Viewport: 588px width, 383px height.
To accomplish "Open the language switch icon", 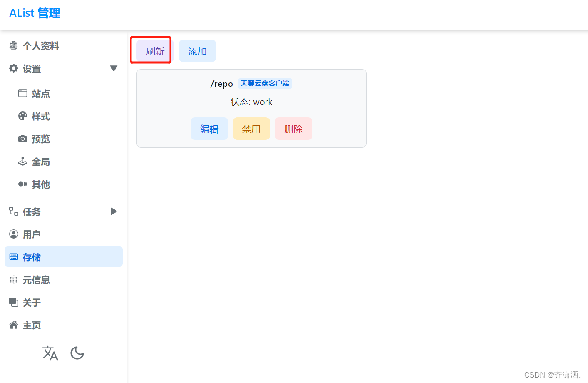I will [x=50, y=353].
